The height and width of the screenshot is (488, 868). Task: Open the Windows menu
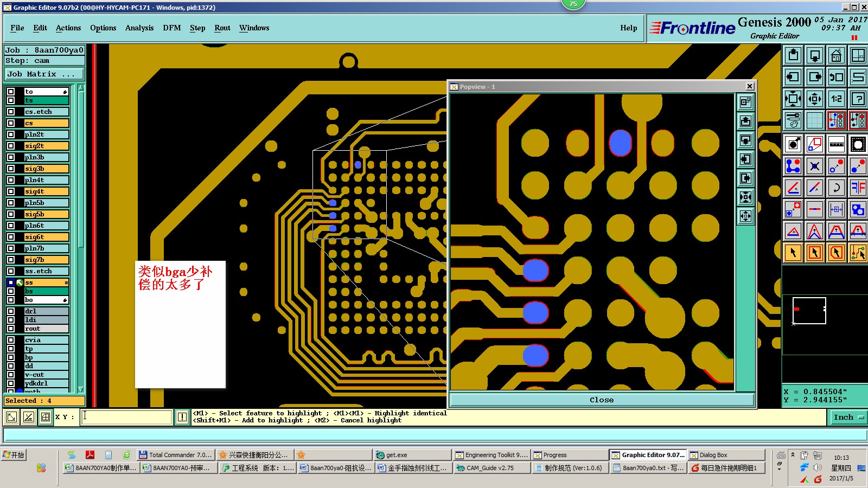[x=254, y=28]
